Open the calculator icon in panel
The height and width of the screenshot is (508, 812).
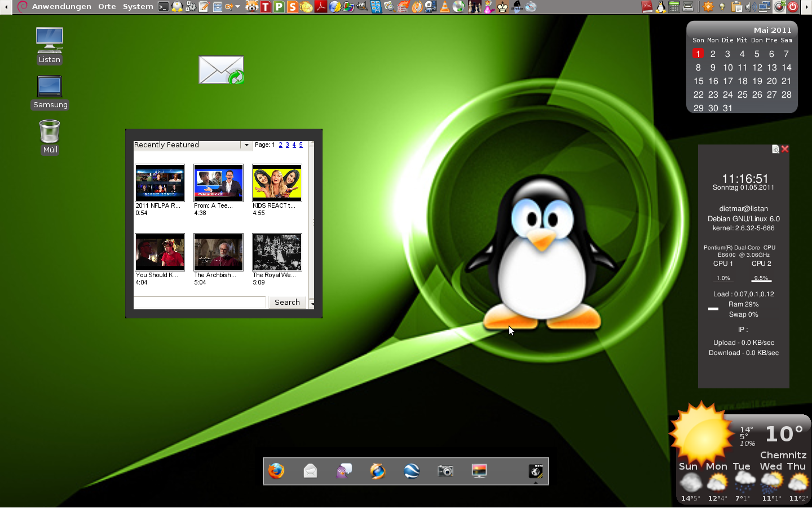click(674, 7)
